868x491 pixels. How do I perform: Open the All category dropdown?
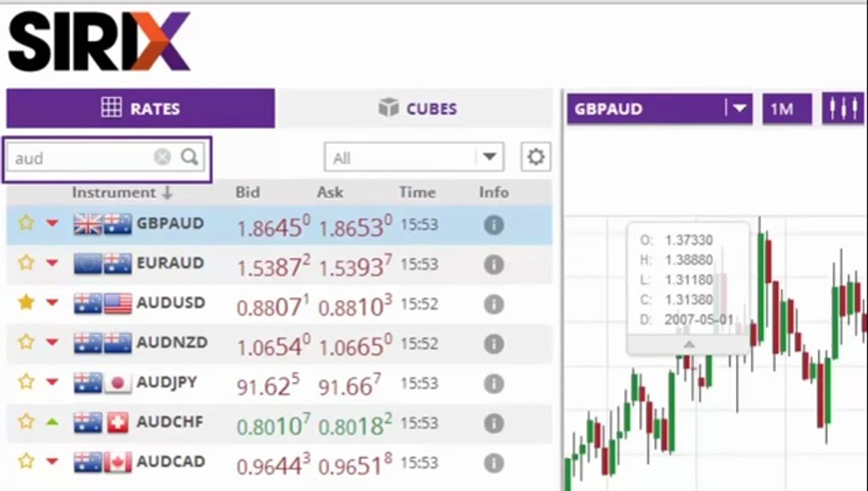[x=414, y=158]
